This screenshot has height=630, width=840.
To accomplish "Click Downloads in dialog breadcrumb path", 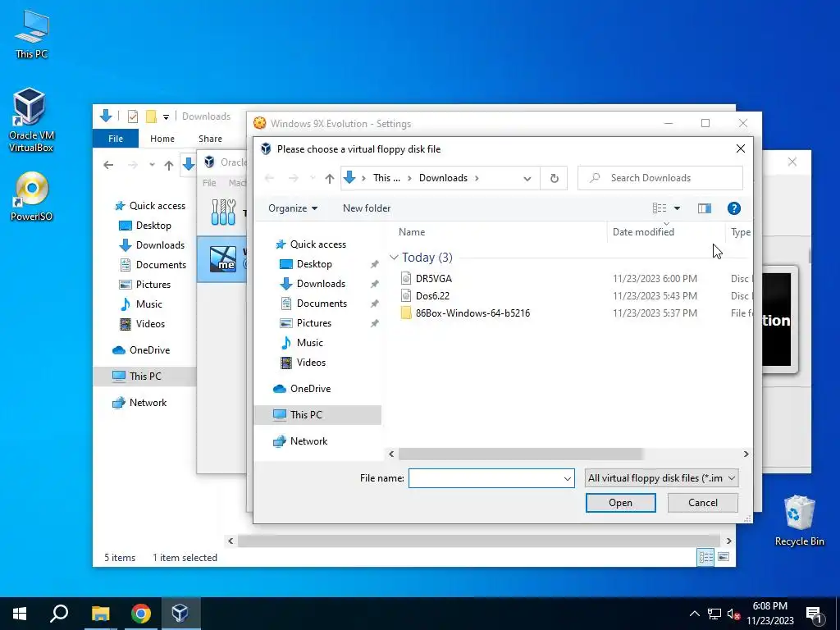I will tap(443, 178).
